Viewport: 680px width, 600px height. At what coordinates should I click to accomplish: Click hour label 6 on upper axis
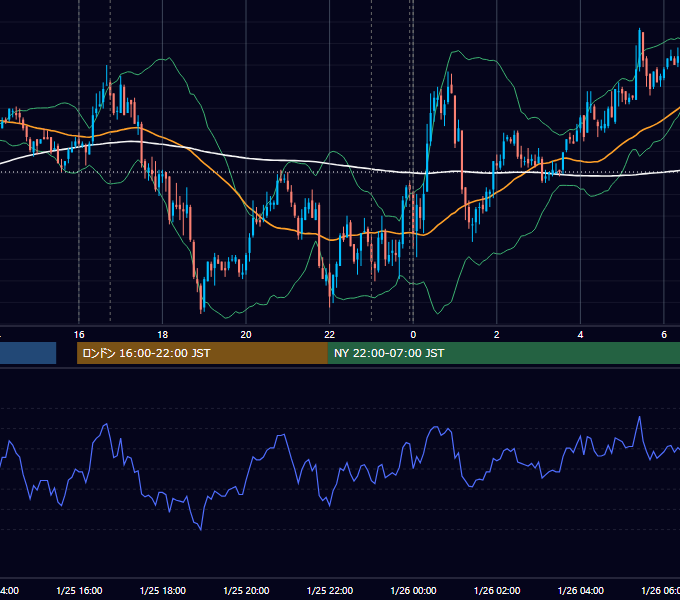click(x=664, y=335)
